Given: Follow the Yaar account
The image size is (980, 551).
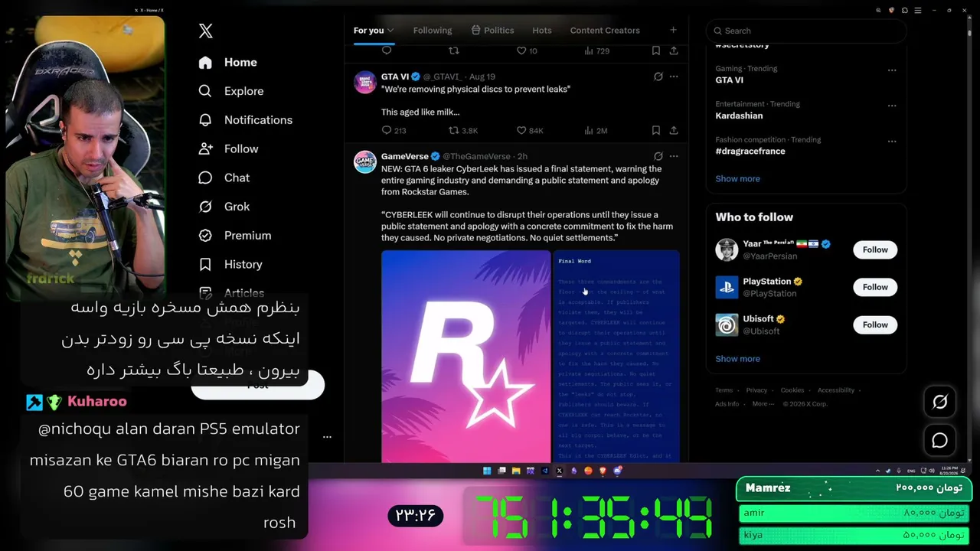Looking at the screenshot, I should click(875, 249).
